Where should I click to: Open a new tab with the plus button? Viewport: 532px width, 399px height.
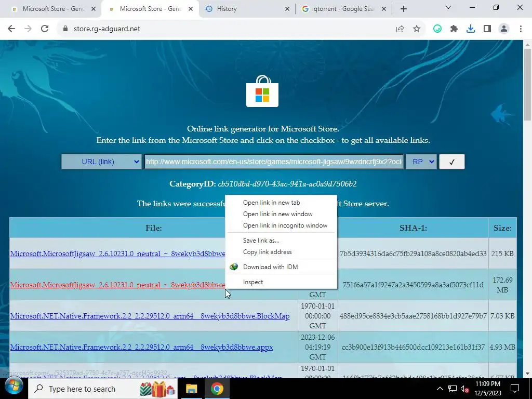403,9
